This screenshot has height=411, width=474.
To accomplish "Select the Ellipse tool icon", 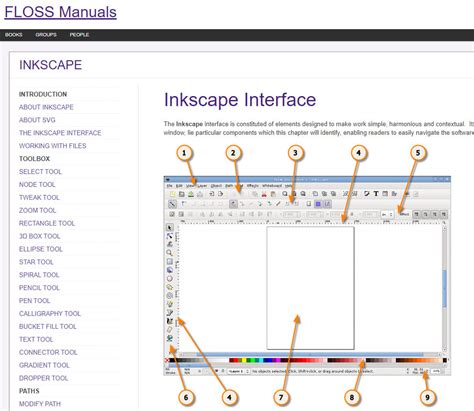I will (170, 278).
